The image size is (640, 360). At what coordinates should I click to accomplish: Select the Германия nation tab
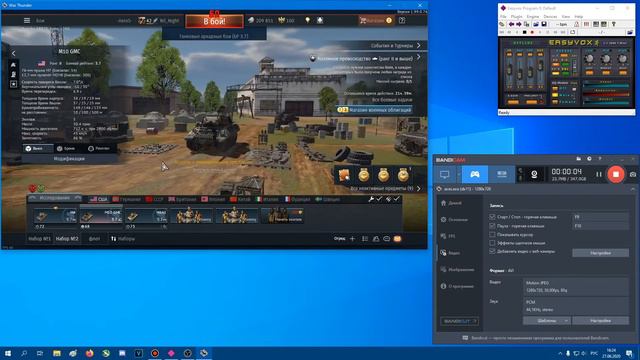click(127, 199)
